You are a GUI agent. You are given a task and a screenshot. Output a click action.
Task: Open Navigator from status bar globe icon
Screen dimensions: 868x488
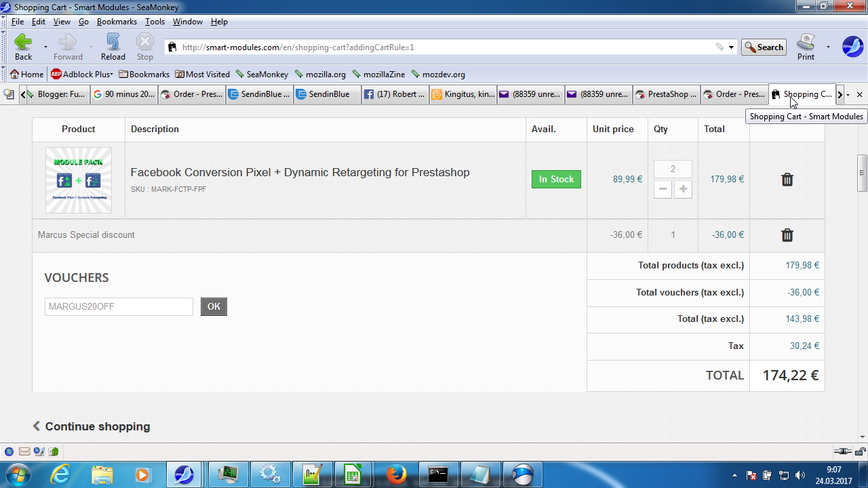point(9,451)
